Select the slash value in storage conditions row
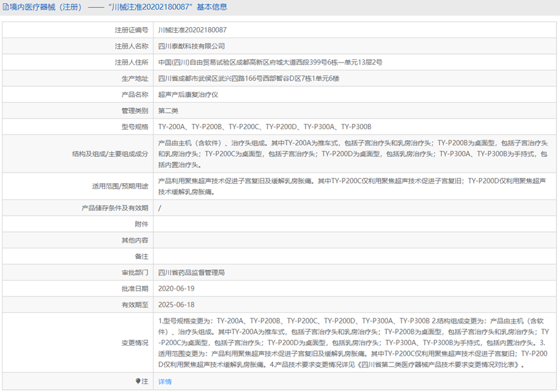 [159, 208]
